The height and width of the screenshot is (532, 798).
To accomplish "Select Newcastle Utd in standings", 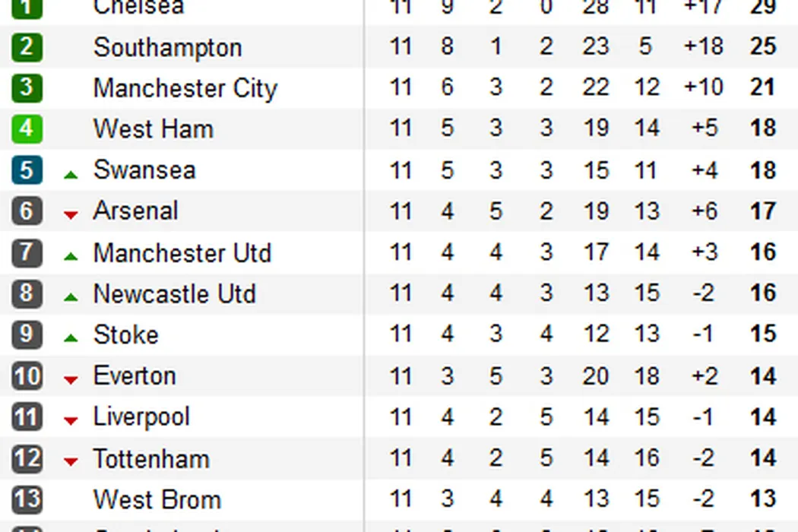I will coord(174,293).
